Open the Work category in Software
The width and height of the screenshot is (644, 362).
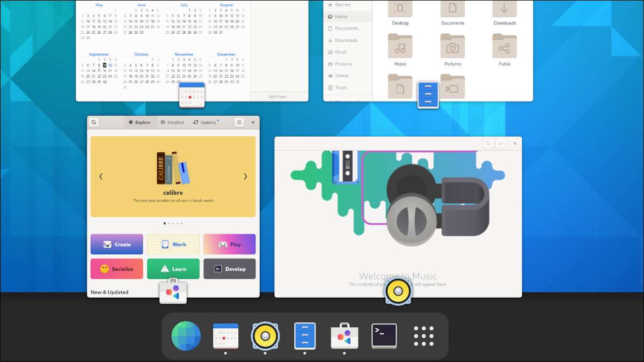173,244
